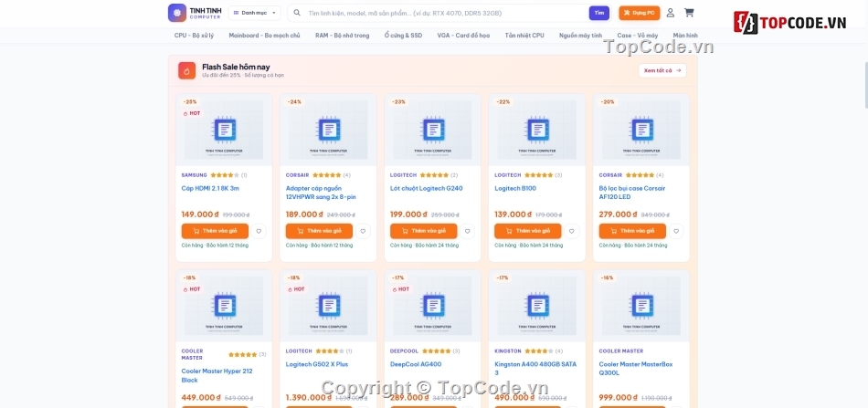The image size is (868, 408).
Task: Open RAM - Bộ nhớ trong category
Action: [342, 36]
